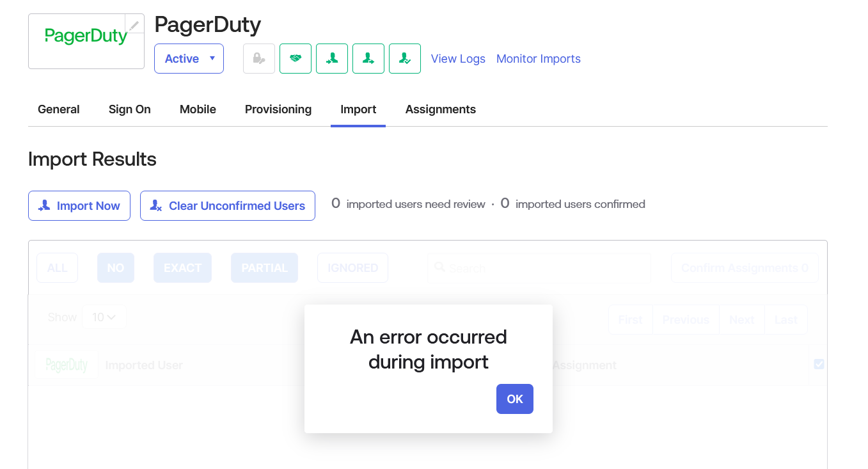This screenshot has width=868, height=469.
Task: Click the pencil edit logo icon
Action: coord(134,25)
